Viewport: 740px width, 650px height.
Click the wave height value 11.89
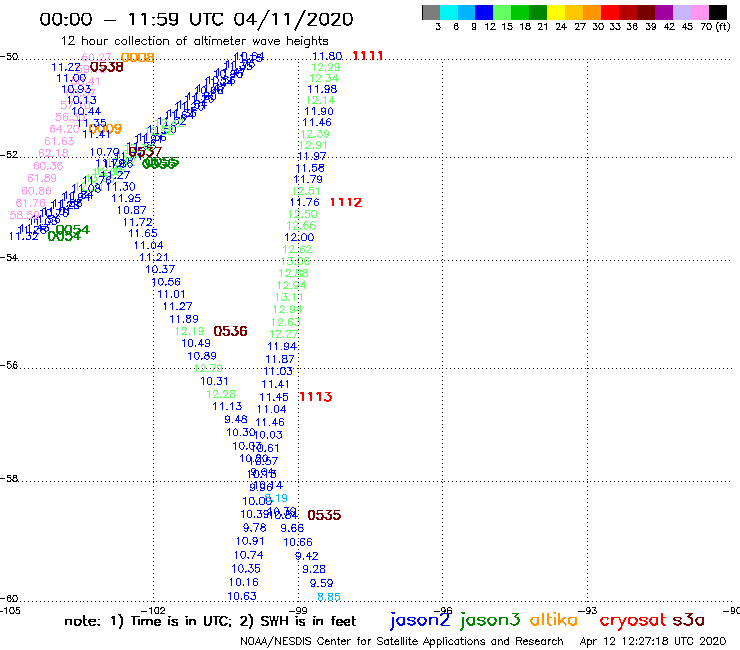coord(184,319)
